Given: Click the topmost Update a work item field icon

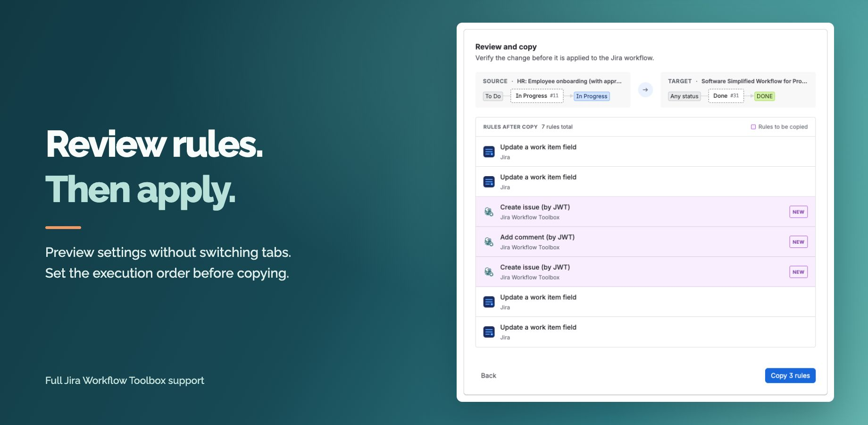Looking at the screenshot, I should pyautogui.click(x=489, y=152).
